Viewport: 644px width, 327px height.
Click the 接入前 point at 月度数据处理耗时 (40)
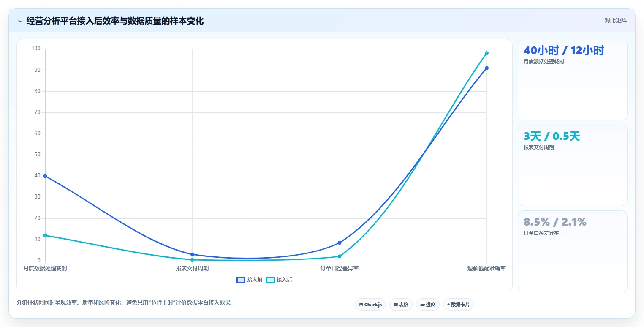pyautogui.click(x=45, y=176)
